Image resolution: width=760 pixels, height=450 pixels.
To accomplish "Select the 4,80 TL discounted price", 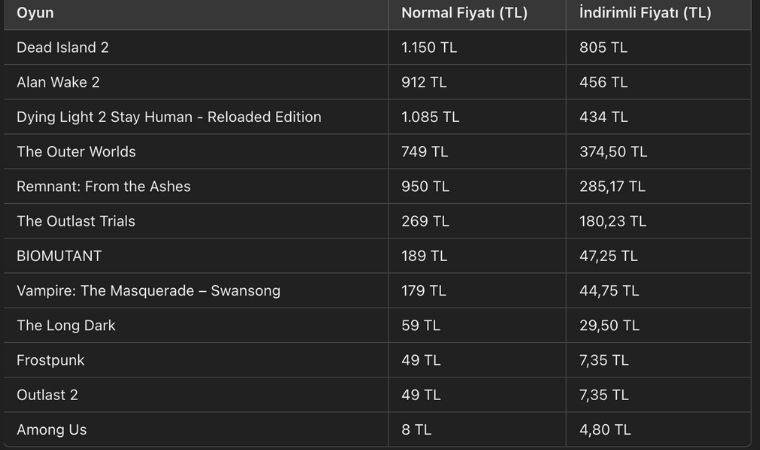I will tap(605, 430).
